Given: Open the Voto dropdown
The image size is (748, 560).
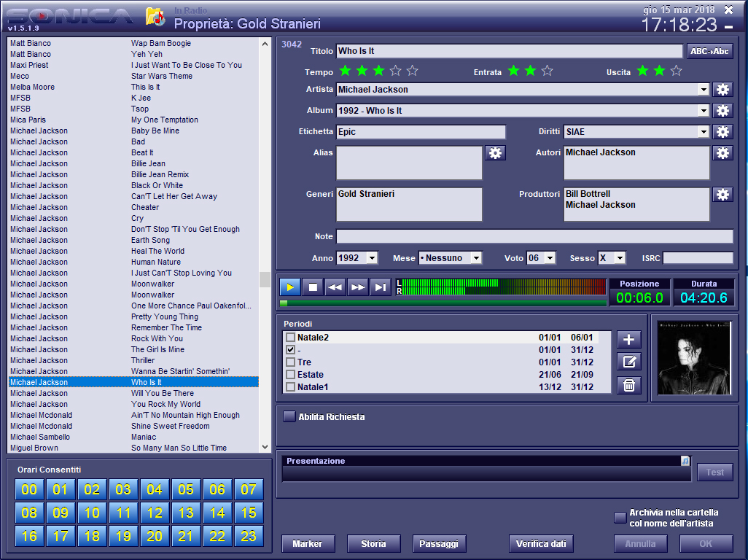Looking at the screenshot, I should (550, 258).
